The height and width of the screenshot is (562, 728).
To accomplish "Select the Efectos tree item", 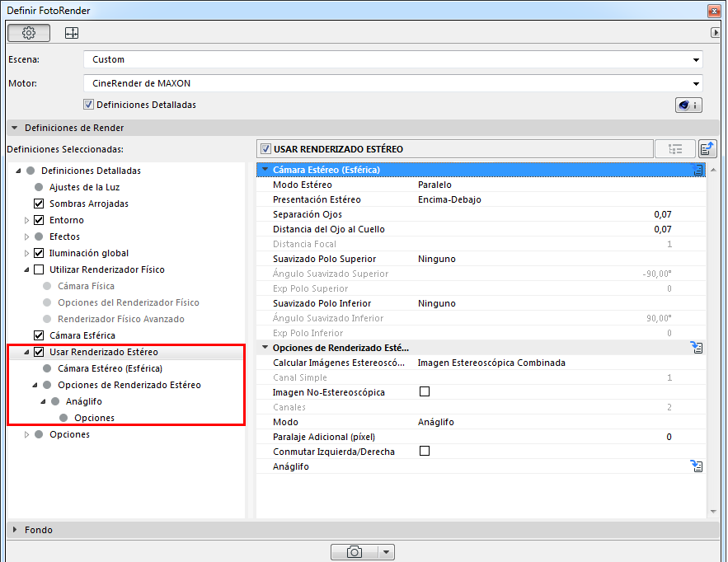I will coord(64,237).
